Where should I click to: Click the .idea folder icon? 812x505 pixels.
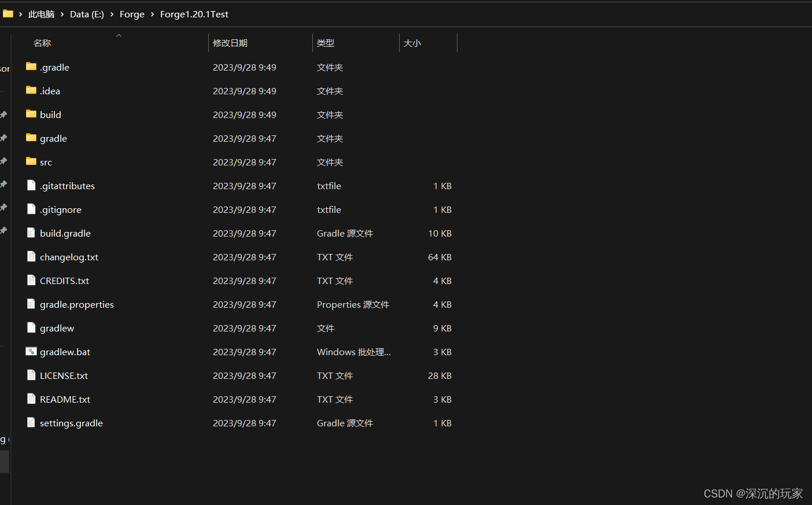click(31, 90)
